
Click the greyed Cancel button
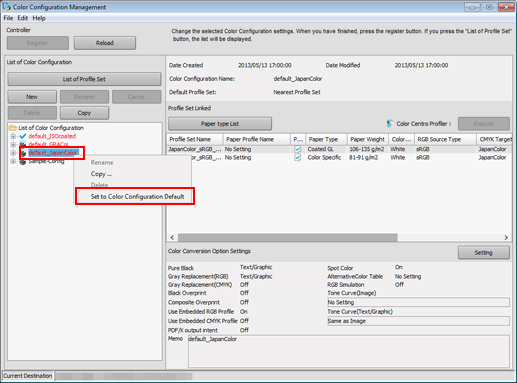(x=136, y=97)
